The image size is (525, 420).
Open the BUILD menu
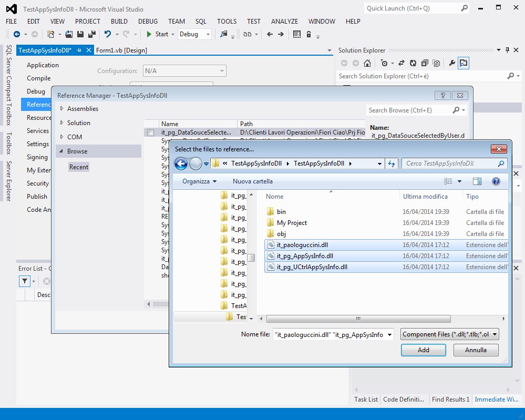pos(119,22)
